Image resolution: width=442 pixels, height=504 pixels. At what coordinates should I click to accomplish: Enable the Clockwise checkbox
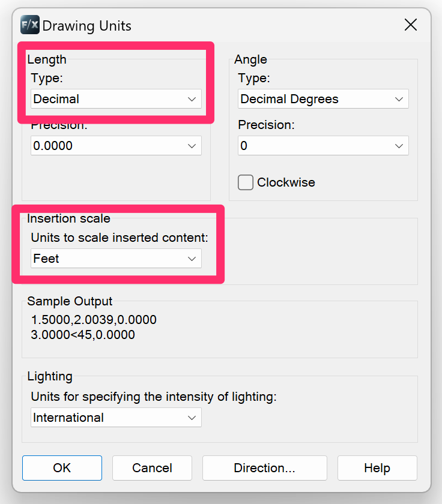point(246,182)
